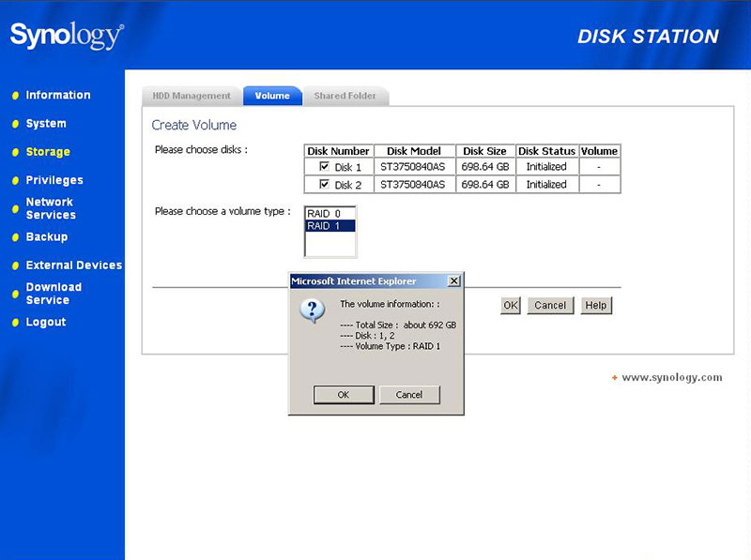Select RAID 0 in the volume type list

(x=330, y=214)
